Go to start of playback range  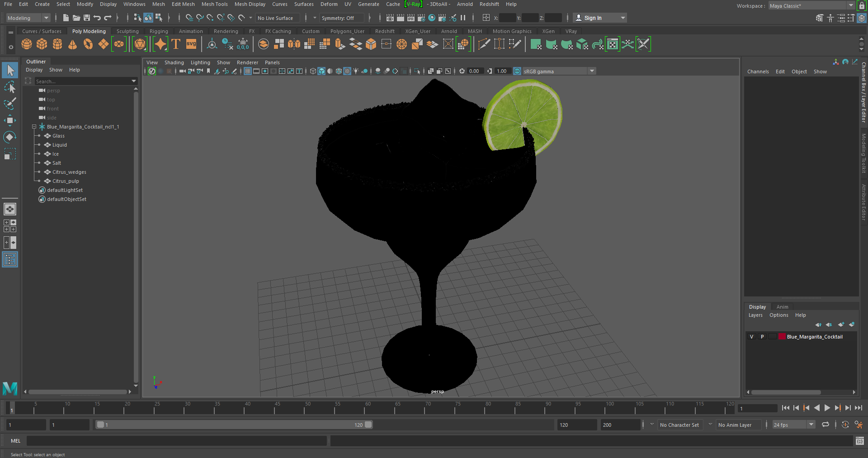(x=785, y=408)
